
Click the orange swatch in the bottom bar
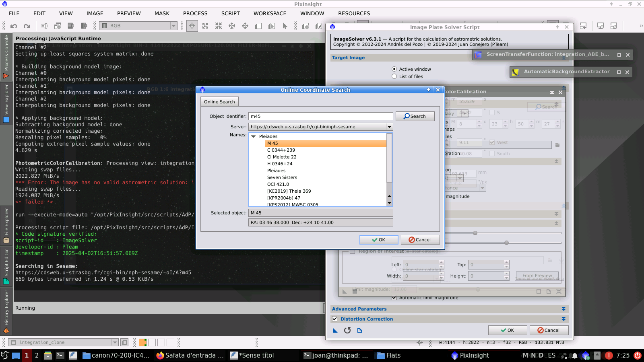[142, 342]
